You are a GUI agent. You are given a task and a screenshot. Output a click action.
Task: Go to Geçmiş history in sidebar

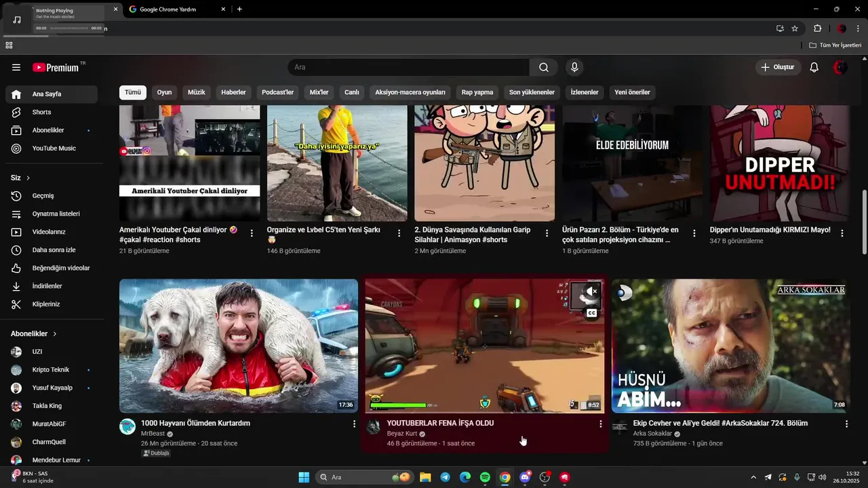(x=52, y=196)
